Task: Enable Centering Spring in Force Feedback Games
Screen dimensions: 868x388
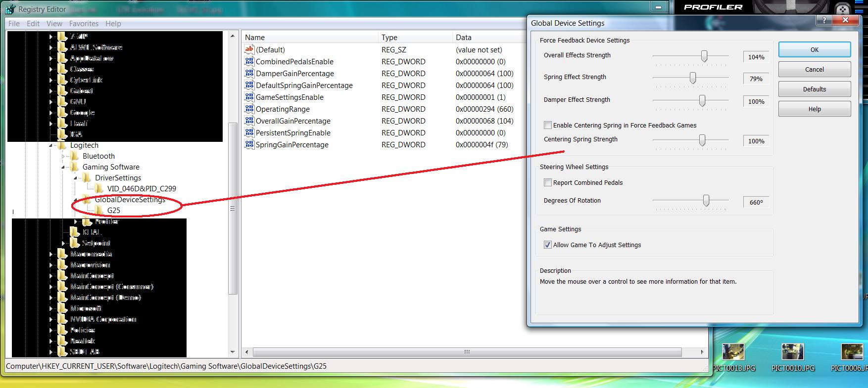Action: point(548,125)
